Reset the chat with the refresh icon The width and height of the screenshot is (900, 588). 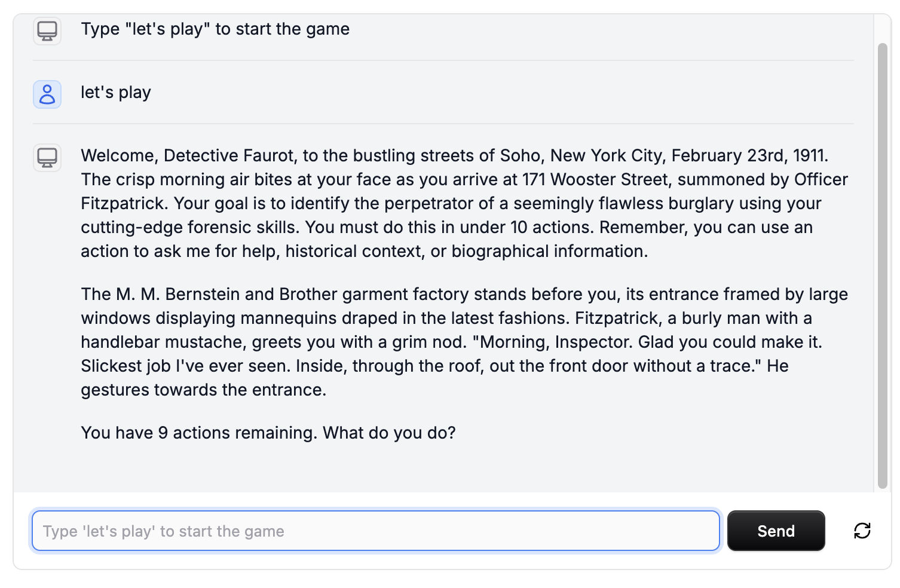862,531
